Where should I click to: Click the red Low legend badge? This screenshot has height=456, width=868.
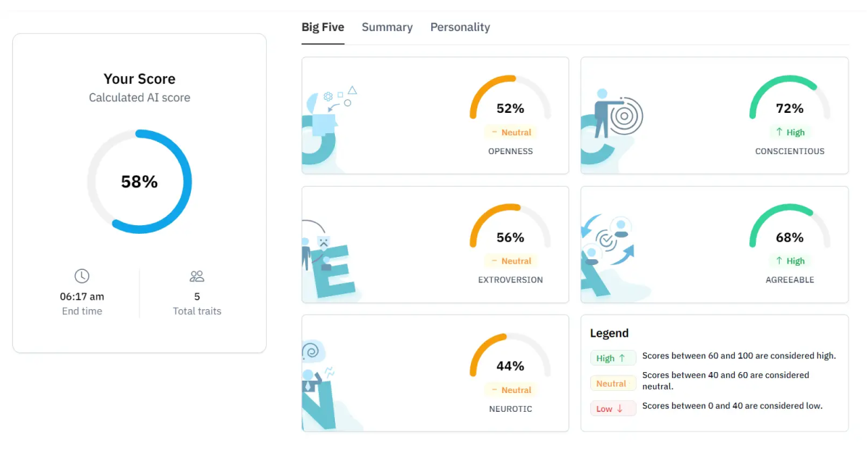point(613,409)
